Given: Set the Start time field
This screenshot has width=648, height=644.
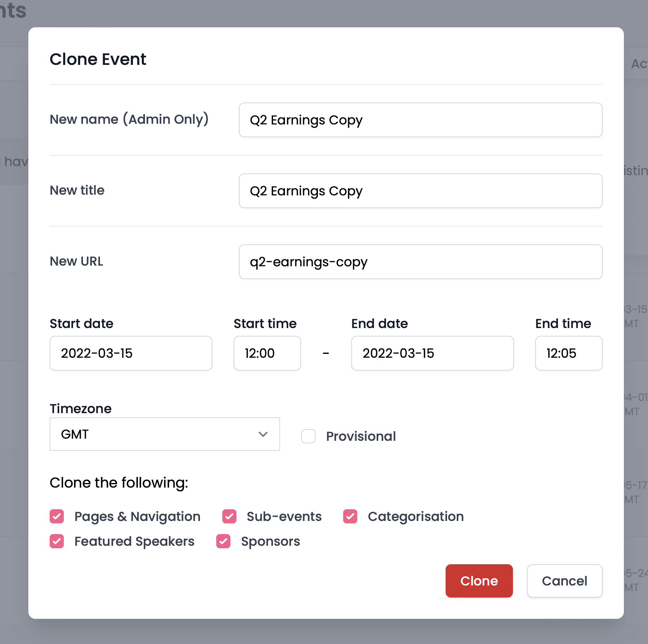Looking at the screenshot, I should tap(267, 353).
